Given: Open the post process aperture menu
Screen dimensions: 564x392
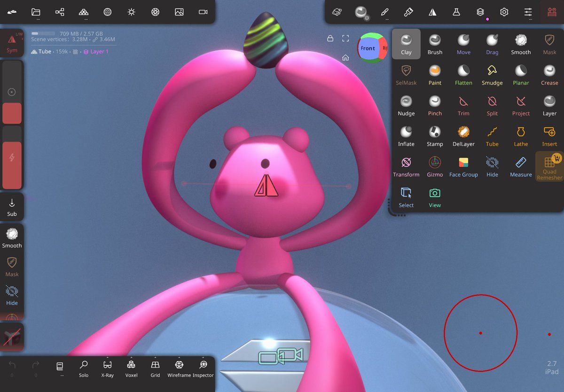Looking at the screenshot, I should (x=155, y=12).
